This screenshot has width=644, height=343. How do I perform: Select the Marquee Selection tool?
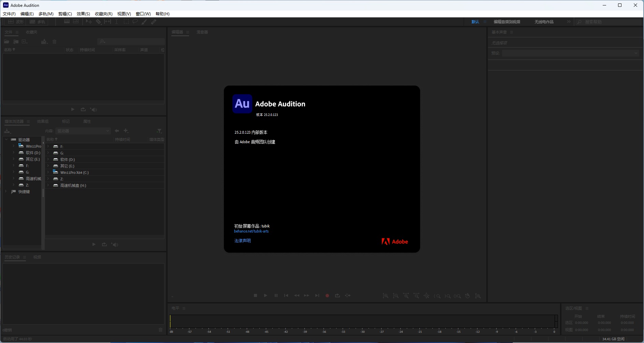click(126, 21)
